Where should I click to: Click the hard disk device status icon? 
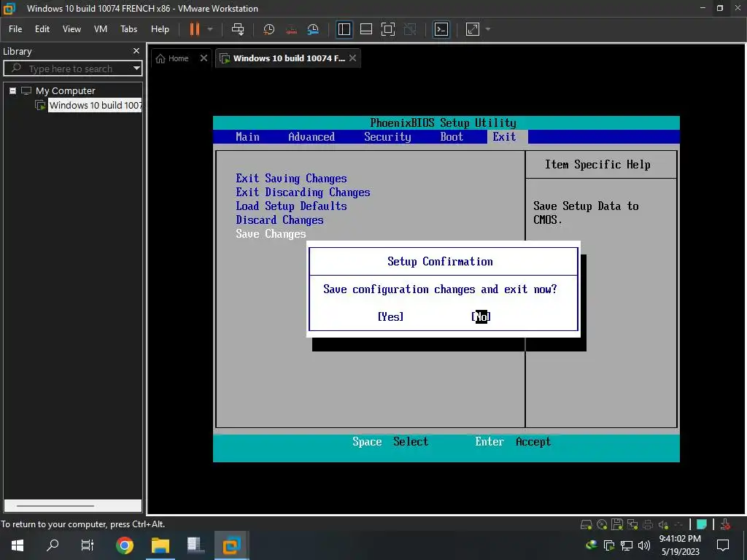(x=586, y=525)
